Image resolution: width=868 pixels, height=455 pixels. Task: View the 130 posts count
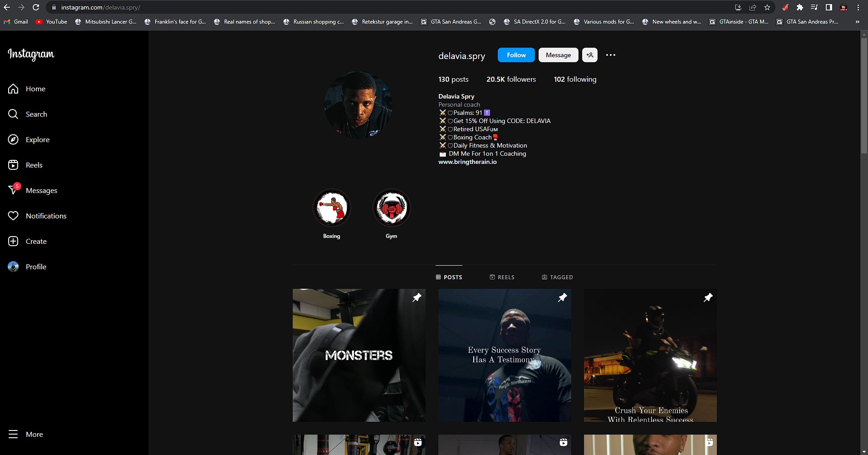(x=453, y=79)
